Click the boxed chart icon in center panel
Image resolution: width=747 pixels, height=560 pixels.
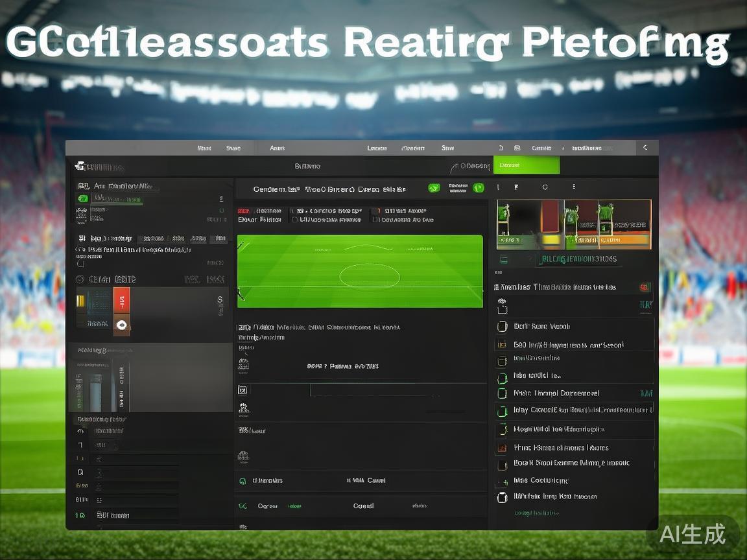pyautogui.click(x=243, y=390)
